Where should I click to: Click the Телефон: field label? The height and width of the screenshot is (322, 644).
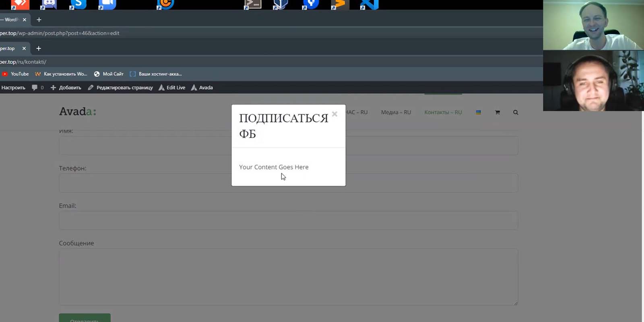(72, 168)
